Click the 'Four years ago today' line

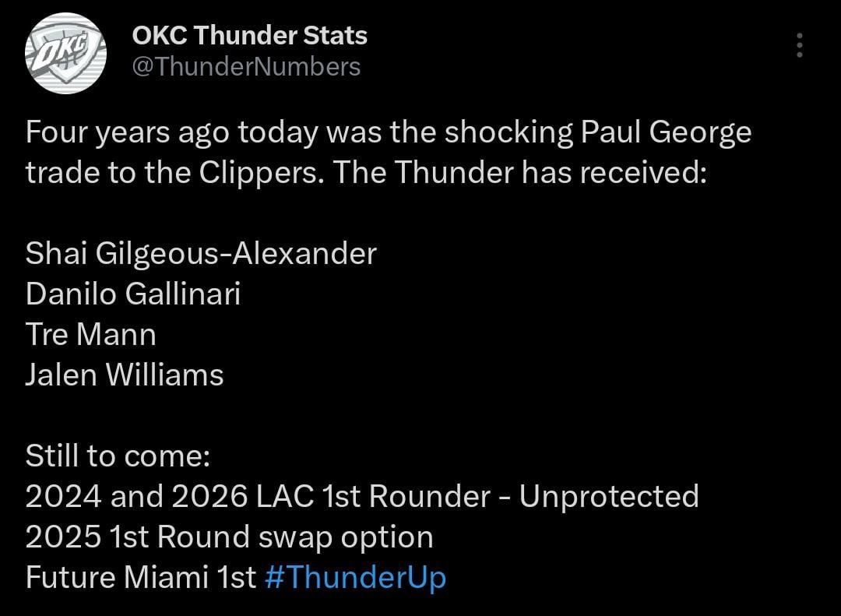click(x=171, y=132)
